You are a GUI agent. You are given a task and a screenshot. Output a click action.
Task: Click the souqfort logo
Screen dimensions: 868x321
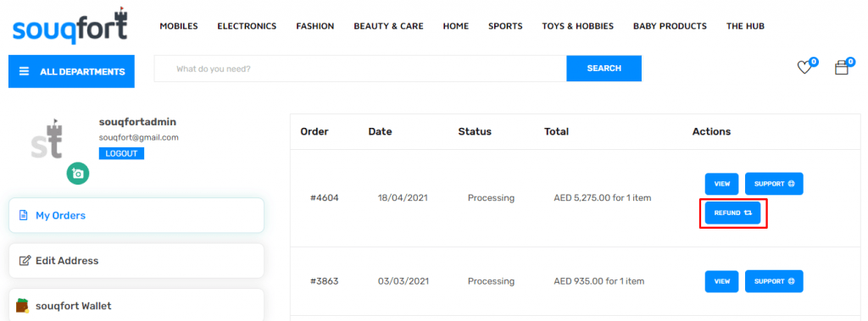[x=70, y=26]
